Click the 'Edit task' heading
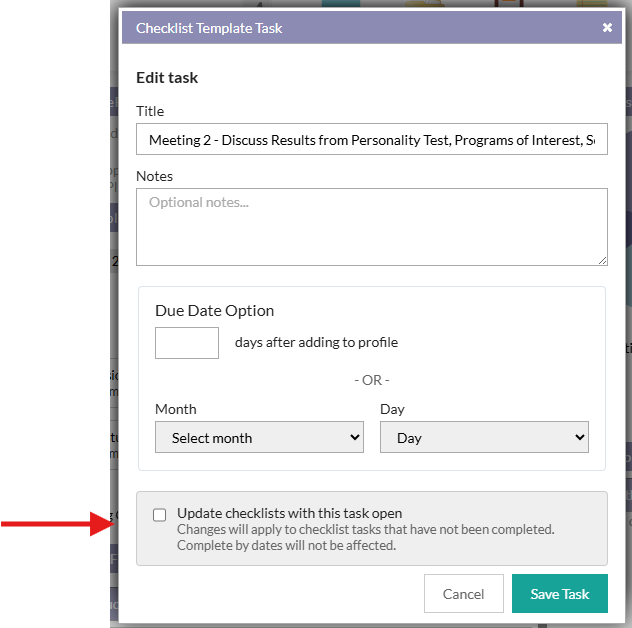The height and width of the screenshot is (628, 632). (x=167, y=77)
